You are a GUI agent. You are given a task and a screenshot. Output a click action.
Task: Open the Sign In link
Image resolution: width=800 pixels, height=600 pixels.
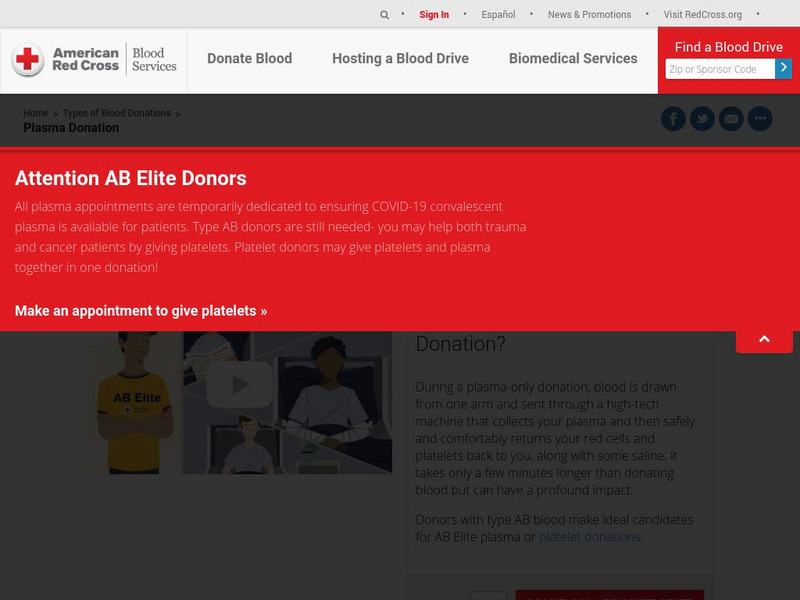434,15
